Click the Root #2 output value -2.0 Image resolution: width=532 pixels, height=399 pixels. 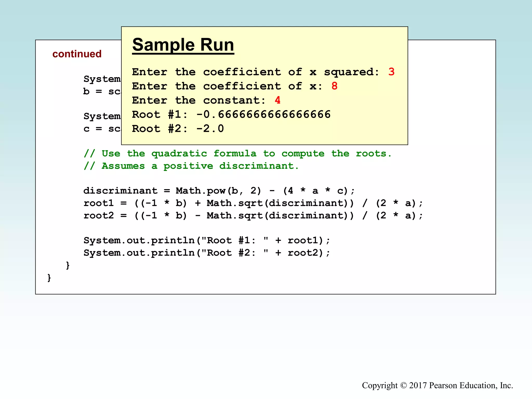click(210, 129)
